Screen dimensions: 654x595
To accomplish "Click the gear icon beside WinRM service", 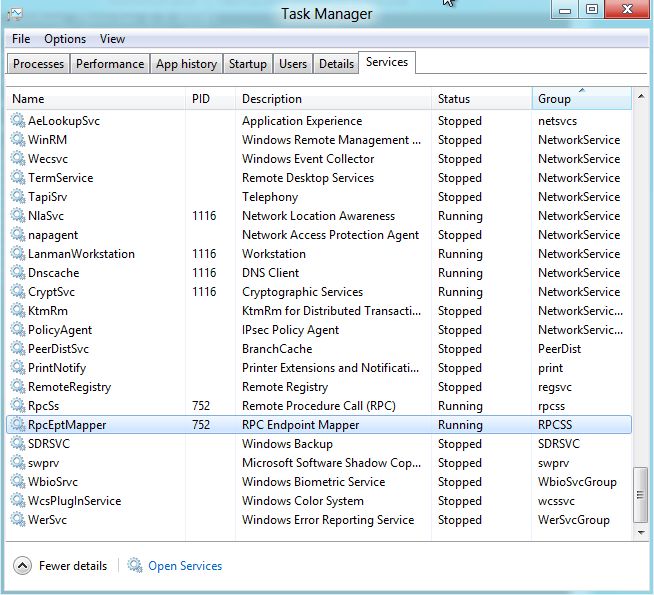I will point(18,140).
